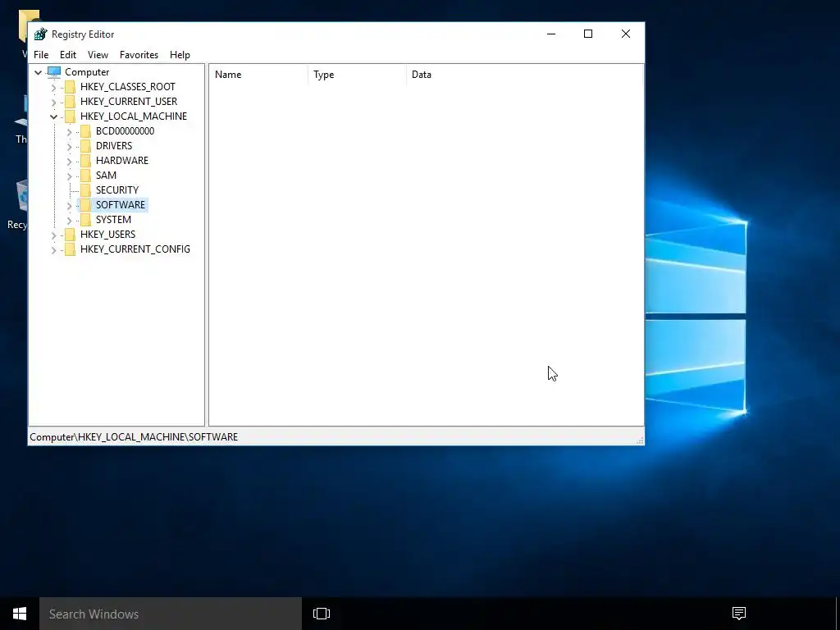Minimize the Registry Editor window
This screenshot has width=840, height=630.
(x=550, y=34)
